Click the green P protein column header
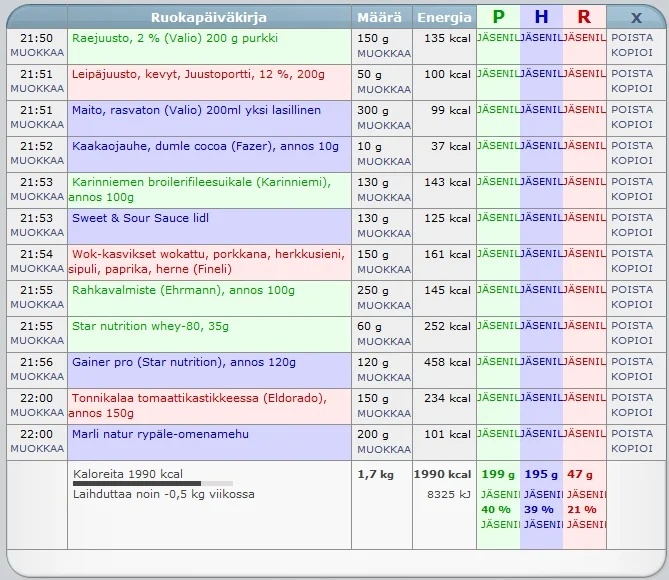The height and width of the screenshot is (580, 669). (x=498, y=17)
